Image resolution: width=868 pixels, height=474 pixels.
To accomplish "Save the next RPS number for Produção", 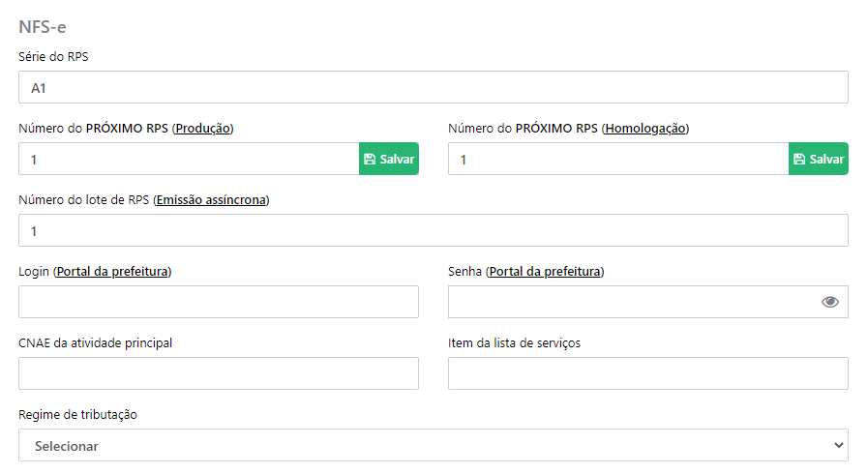I will point(389,159).
